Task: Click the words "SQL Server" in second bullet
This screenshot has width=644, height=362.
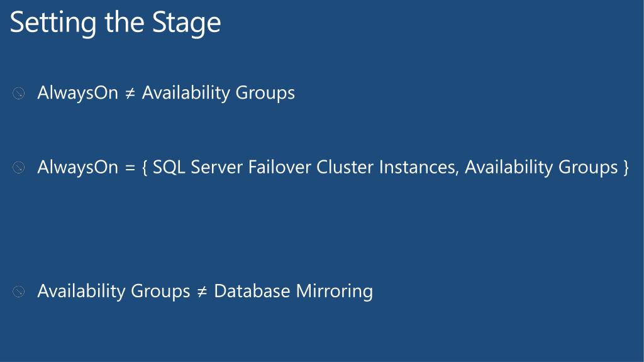Action: pyautogui.click(x=197, y=167)
